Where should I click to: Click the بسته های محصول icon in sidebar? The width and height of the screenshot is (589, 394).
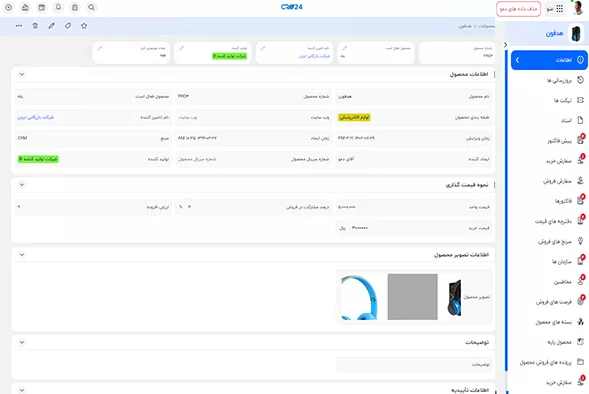coord(580,322)
